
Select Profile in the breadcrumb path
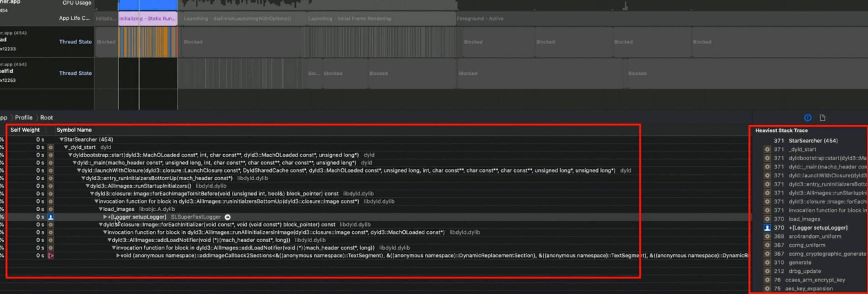tap(23, 118)
